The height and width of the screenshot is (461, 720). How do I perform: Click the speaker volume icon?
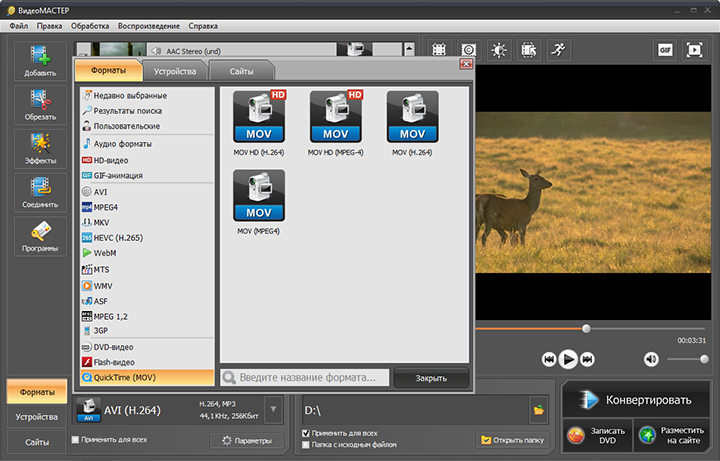tap(651, 359)
